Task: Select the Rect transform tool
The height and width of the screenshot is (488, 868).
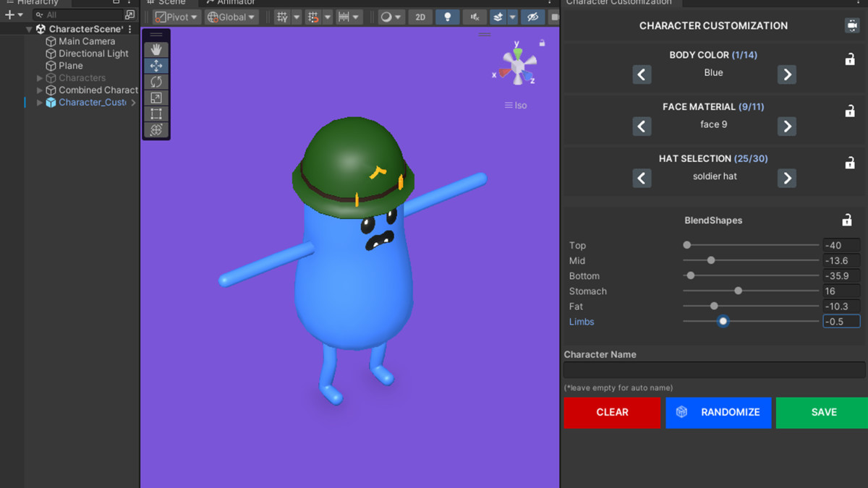Action: click(x=156, y=114)
